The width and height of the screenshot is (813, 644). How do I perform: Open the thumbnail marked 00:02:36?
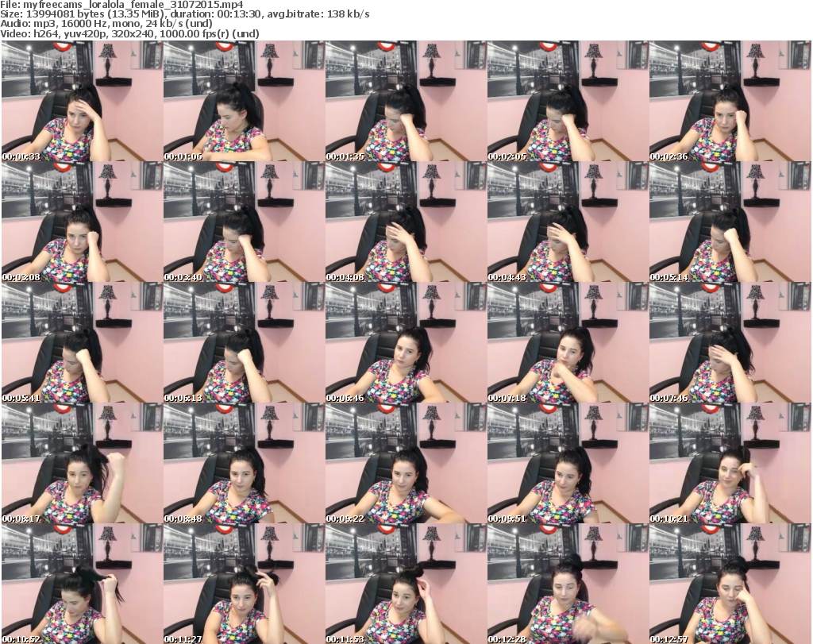pos(730,102)
